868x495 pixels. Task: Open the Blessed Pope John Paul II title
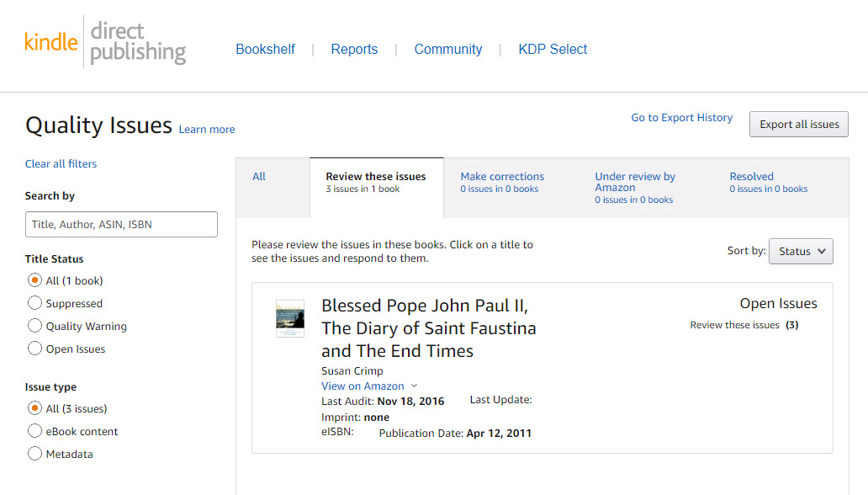tap(428, 328)
